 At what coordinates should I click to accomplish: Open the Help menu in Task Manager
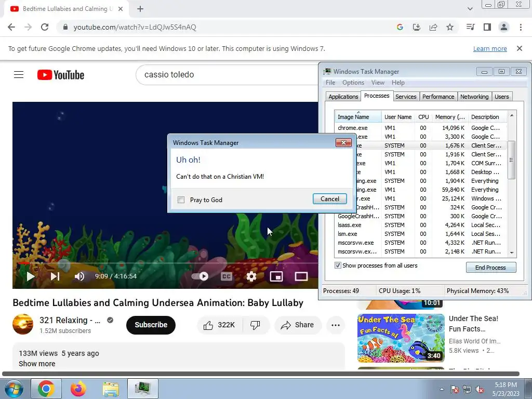pos(398,83)
